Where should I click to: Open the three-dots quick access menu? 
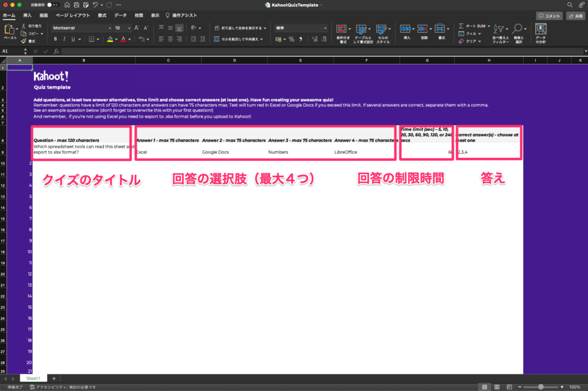[x=118, y=5]
